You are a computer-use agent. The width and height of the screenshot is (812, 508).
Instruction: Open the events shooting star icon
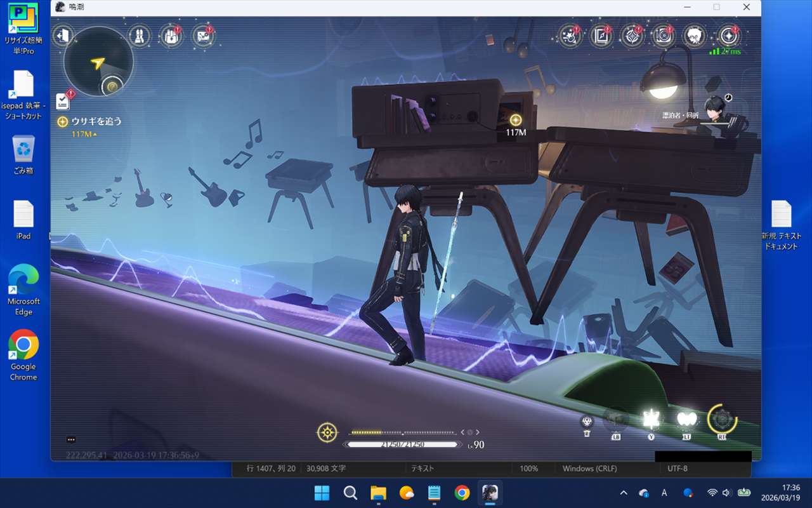pyautogui.click(x=570, y=36)
